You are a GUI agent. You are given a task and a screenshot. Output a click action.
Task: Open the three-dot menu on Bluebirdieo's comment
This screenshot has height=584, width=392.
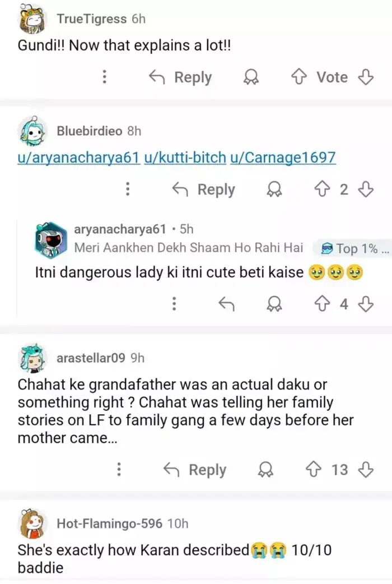[x=128, y=189]
